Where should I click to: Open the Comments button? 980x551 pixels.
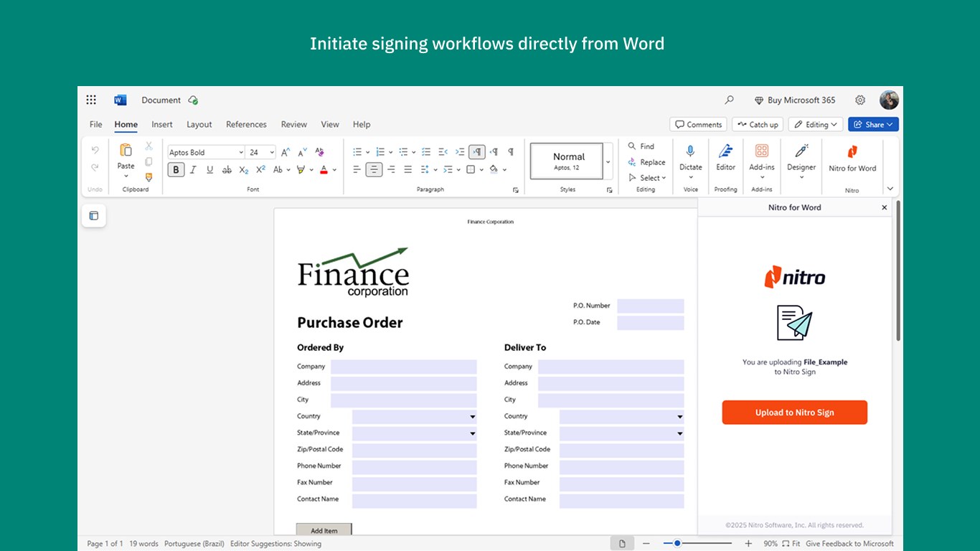[698, 124]
